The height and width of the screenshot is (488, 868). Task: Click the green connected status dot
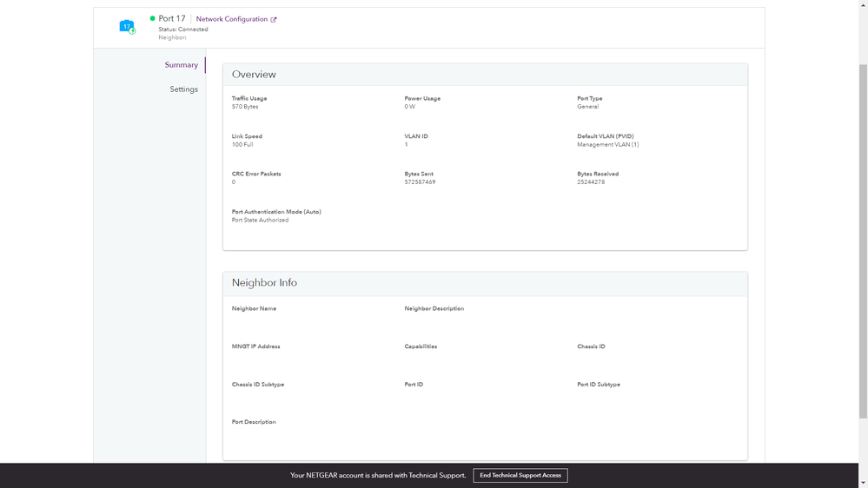pos(152,18)
